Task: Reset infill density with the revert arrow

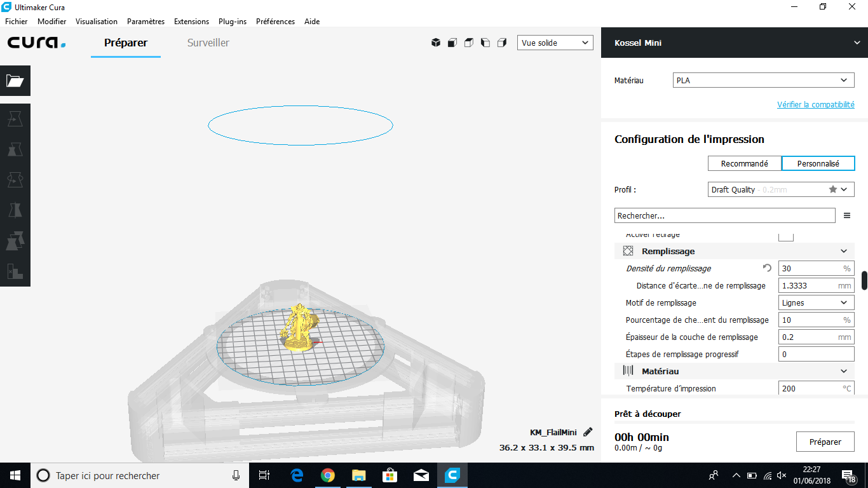Action: tap(767, 268)
